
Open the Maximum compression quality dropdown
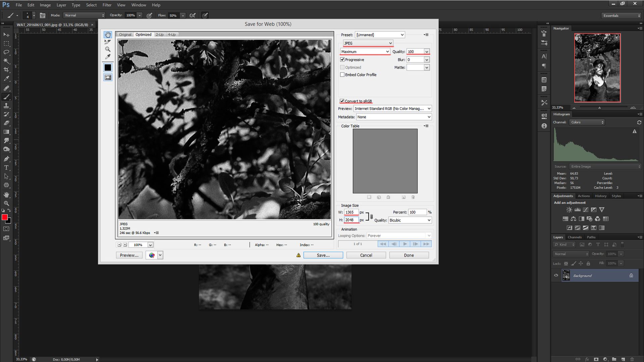[x=365, y=52]
